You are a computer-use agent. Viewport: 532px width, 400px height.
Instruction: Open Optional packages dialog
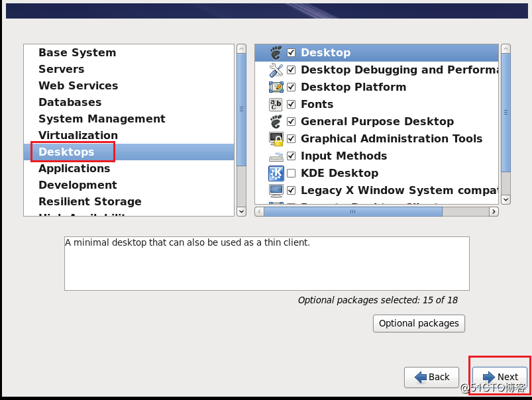pyautogui.click(x=419, y=323)
